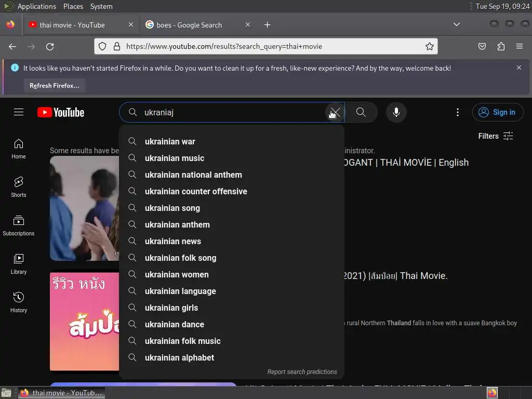Open Filters options icon

(x=508, y=136)
